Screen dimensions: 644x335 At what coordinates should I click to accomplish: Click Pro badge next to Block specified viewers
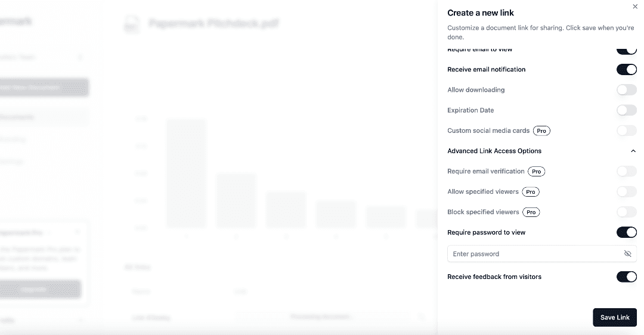point(531,212)
